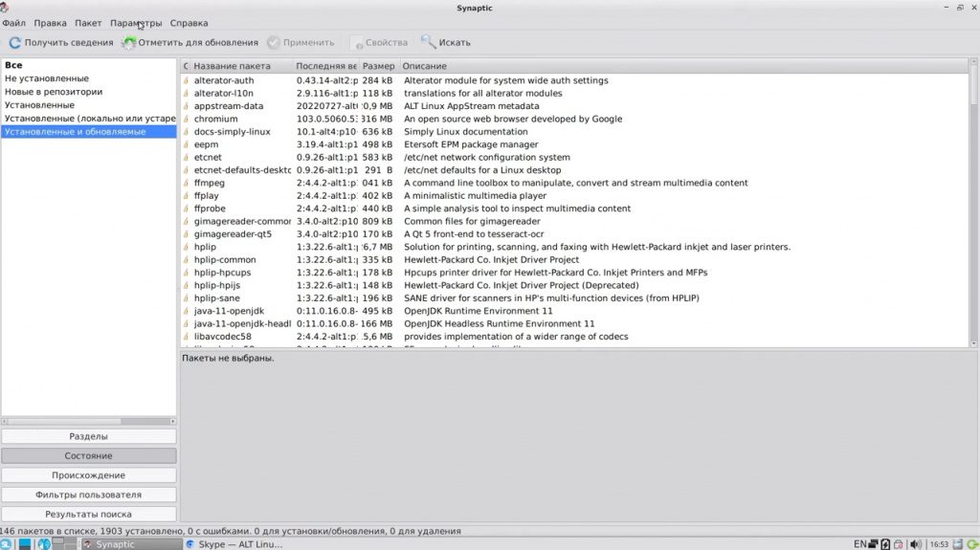Select plain Установленные filter
Image resolution: width=980 pixels, height=550 pixels.
(88, 105)
